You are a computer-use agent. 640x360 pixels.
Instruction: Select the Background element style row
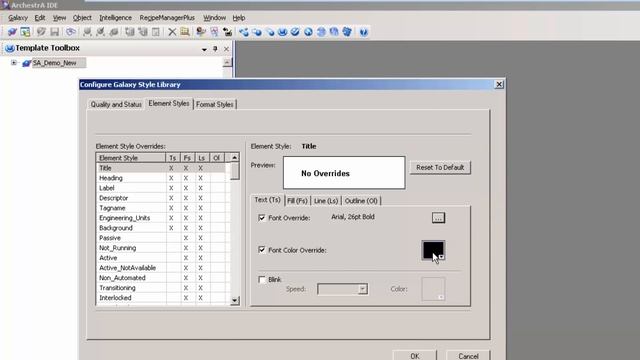160,228
